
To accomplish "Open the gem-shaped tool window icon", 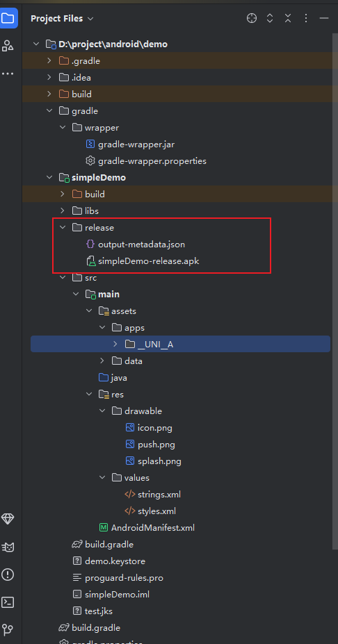I will 8,519.
